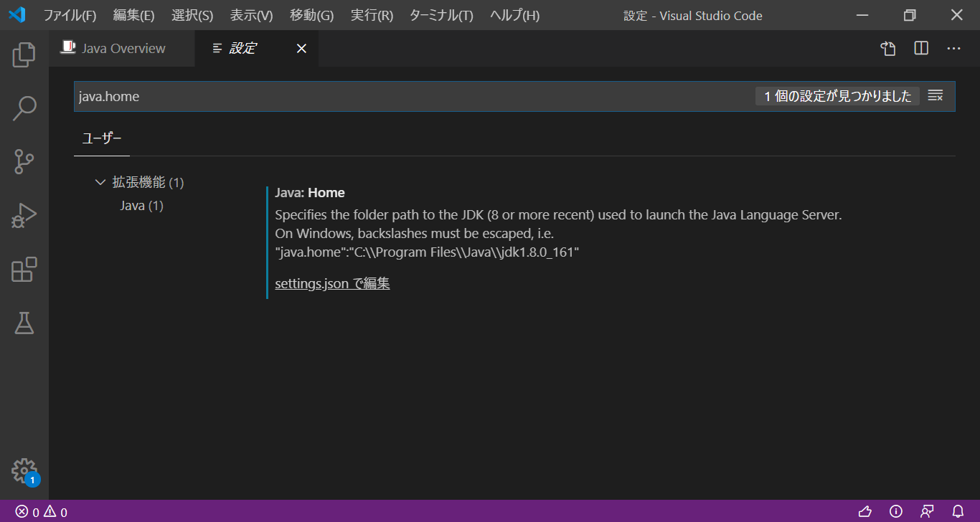Open the Explorer view in activity bar
980x522 pixels.
tap(24, 55)
